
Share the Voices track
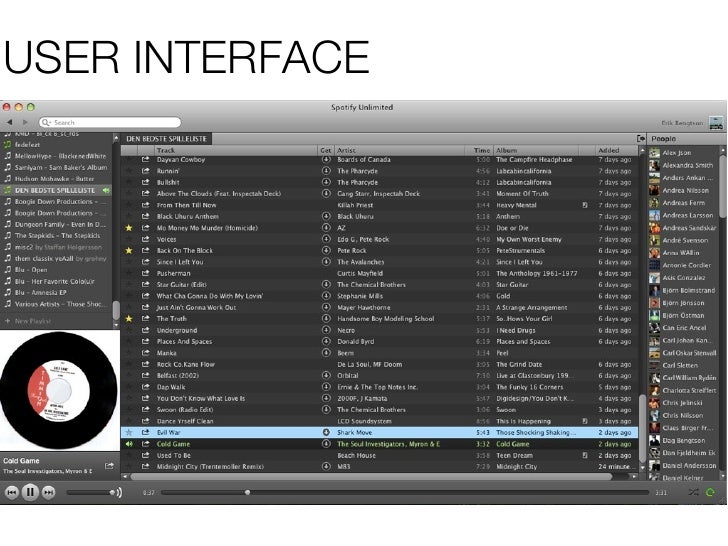(145, 239)
